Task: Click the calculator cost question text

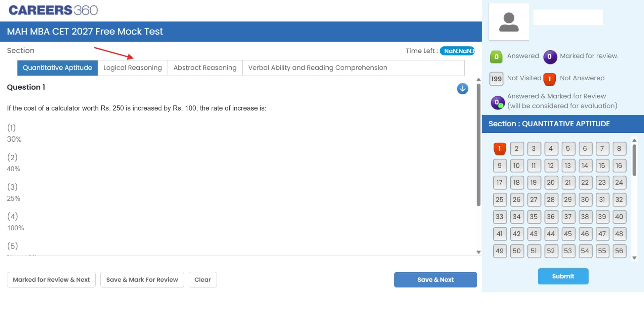Action: click(x=137, y=108)
